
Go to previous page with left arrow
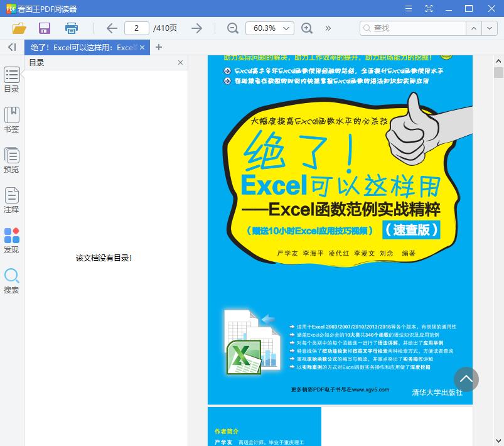click(x=112, y=28)
